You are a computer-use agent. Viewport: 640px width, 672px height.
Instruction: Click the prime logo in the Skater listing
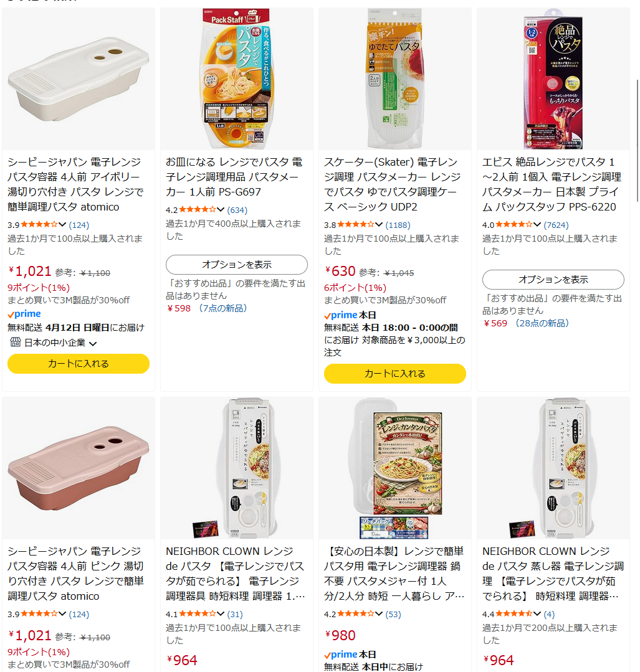(341, 315)
